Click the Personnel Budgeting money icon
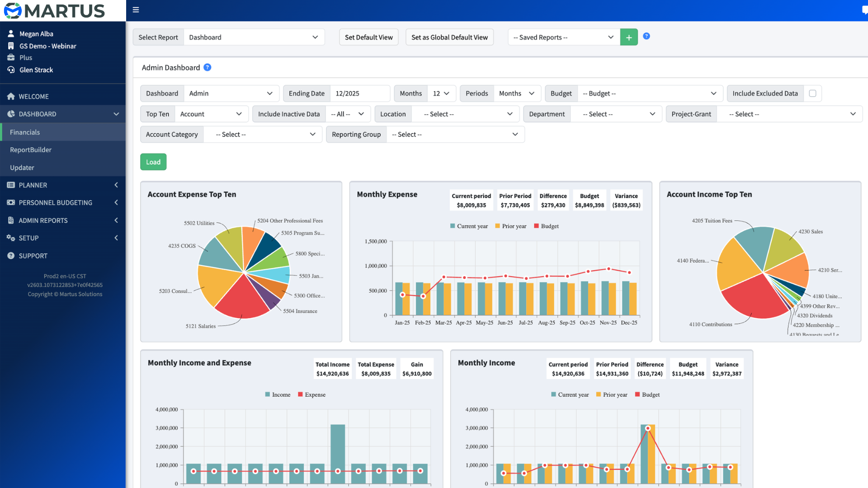Image resolution: width=868 pixels, height=488 pixels. click(11, 202)
